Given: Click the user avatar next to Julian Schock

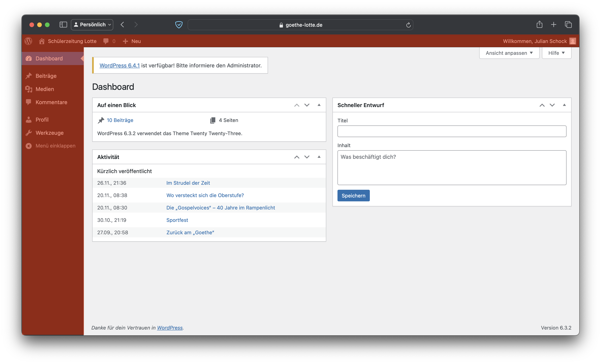Looking at the screenshot, I should point(573,41).
